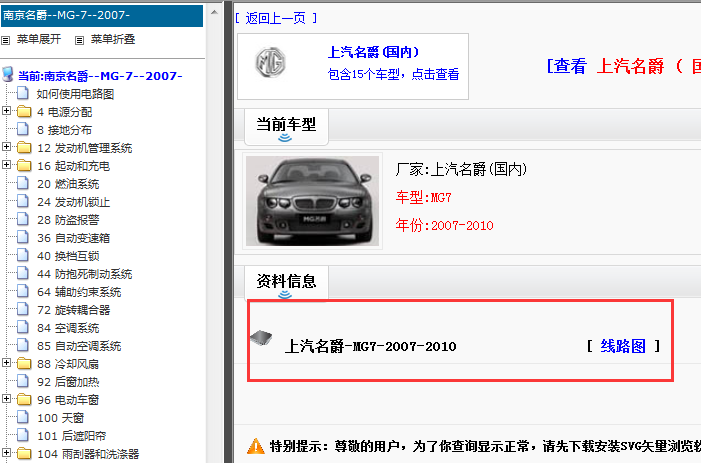
Task: Click the MG brand logo thumbnail
Action: [270, 62]
